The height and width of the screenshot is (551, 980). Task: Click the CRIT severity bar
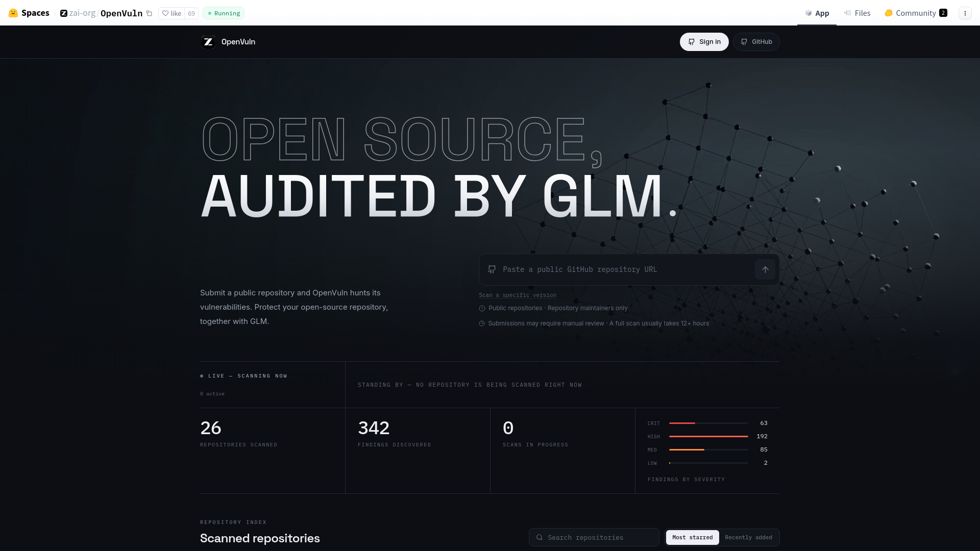pyautogui.click(x=708, y=423)
